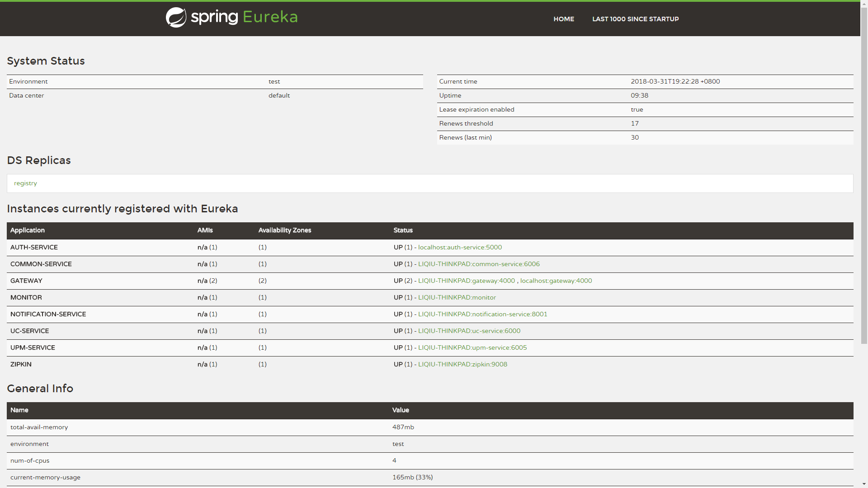The height and width of the screenshot is (488, 868).
Task: Open localhost:gateway:4000 instance link
Action: click(x=556, y=281)
